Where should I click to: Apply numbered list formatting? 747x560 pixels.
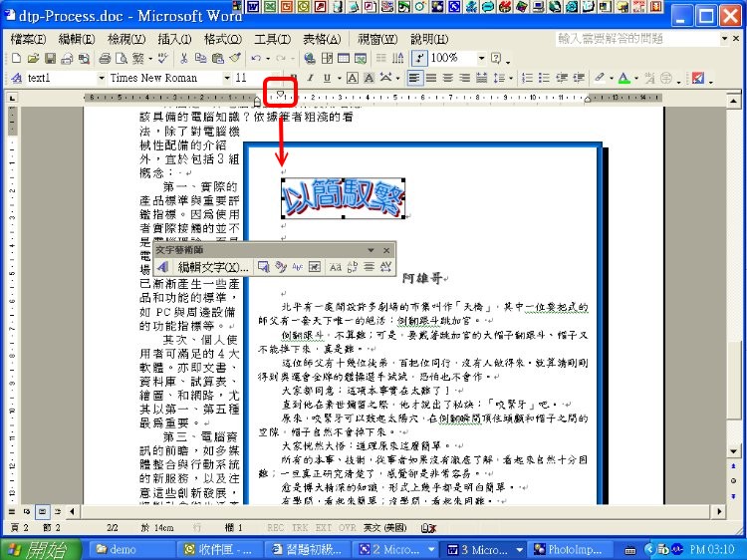527,78
